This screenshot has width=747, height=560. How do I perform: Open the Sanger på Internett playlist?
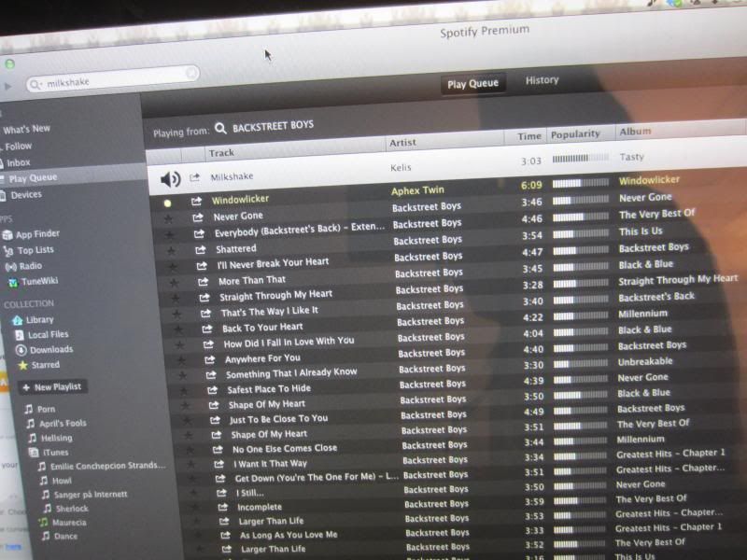click(x=84, y=495)
